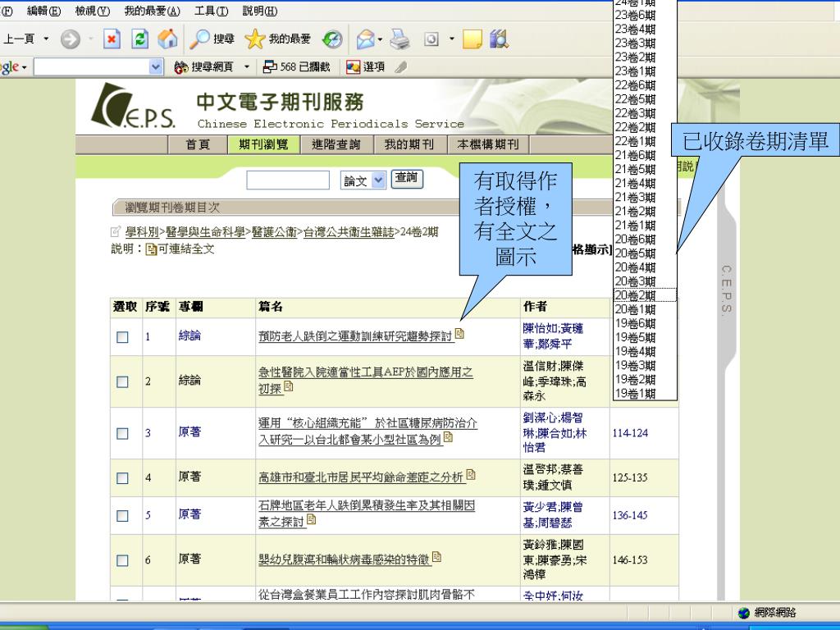Image resolution: width=840 pixels, height=630 pixels.
Task: Click the 查詢 search button
Action: click(407, 178)
